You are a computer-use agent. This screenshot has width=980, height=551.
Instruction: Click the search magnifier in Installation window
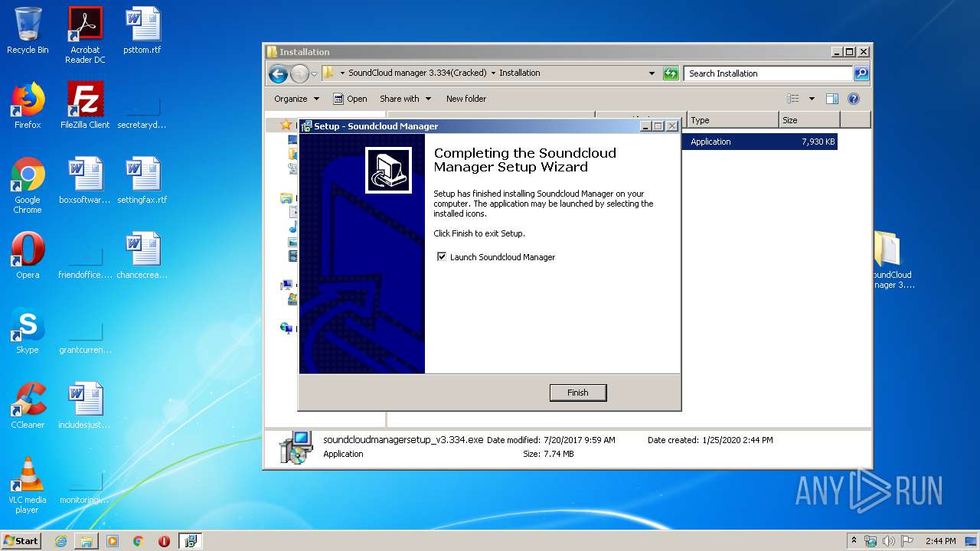pyautogui.click(x=861, y=73)
